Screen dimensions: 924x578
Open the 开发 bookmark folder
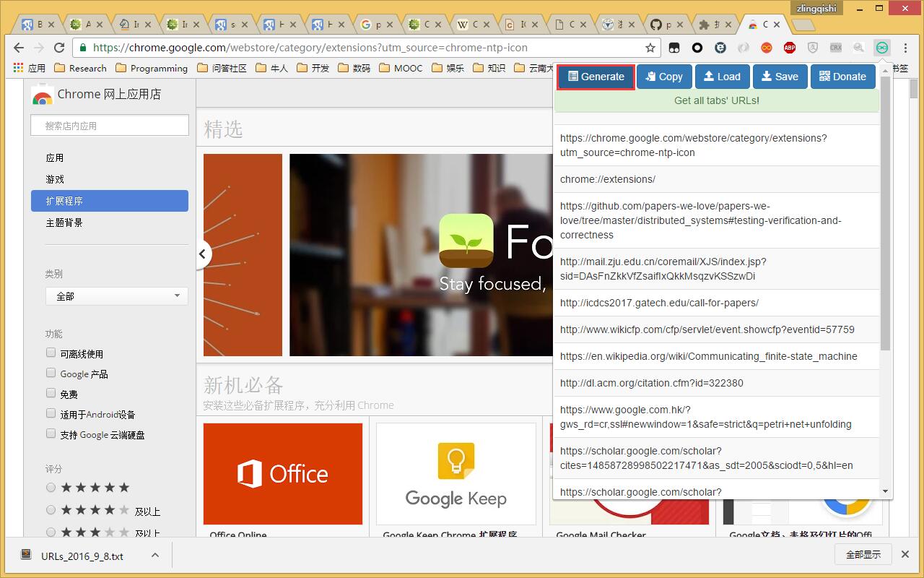[313, 68]
